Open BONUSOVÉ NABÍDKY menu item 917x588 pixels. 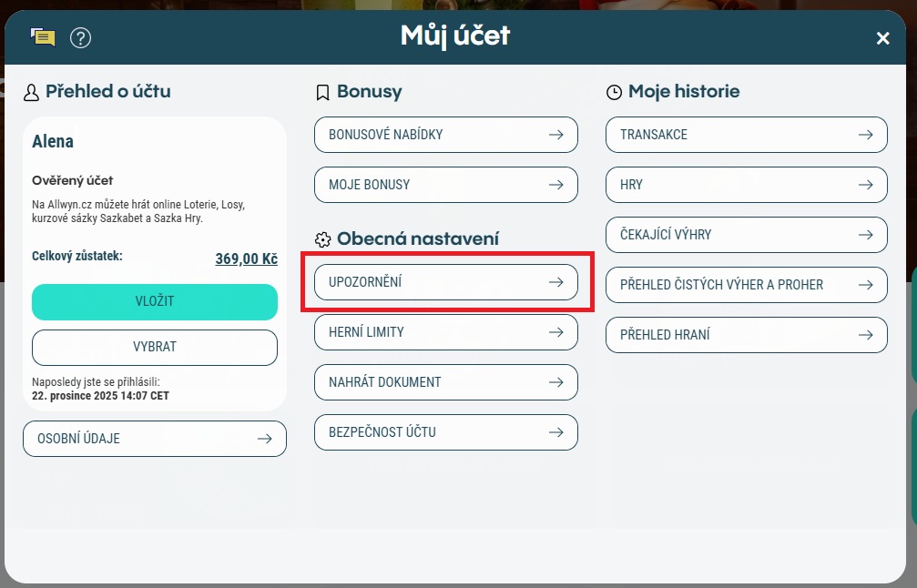tap(446, 135)
